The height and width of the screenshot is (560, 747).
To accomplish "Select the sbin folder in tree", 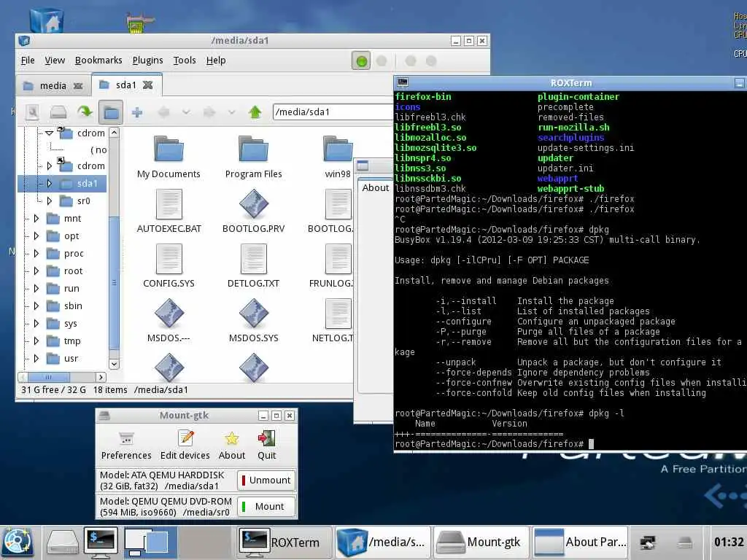I will tap(73, 306).
